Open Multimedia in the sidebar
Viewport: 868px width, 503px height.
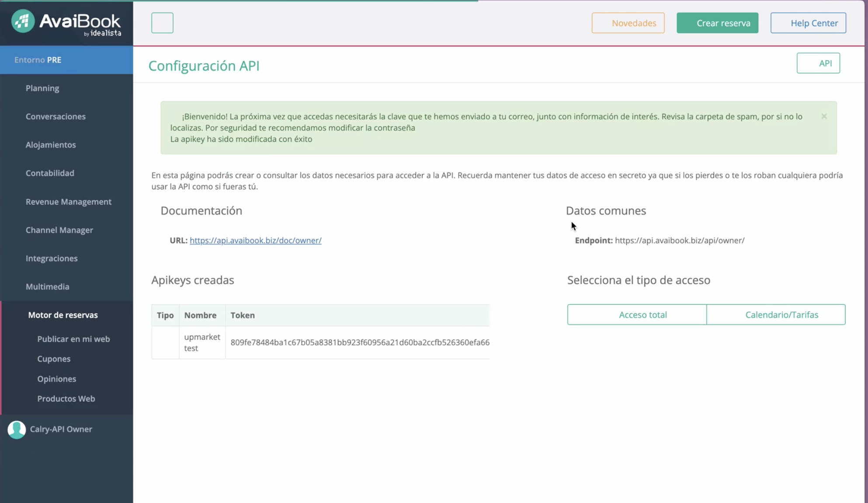pyautogui.click(x=48, y=287)
